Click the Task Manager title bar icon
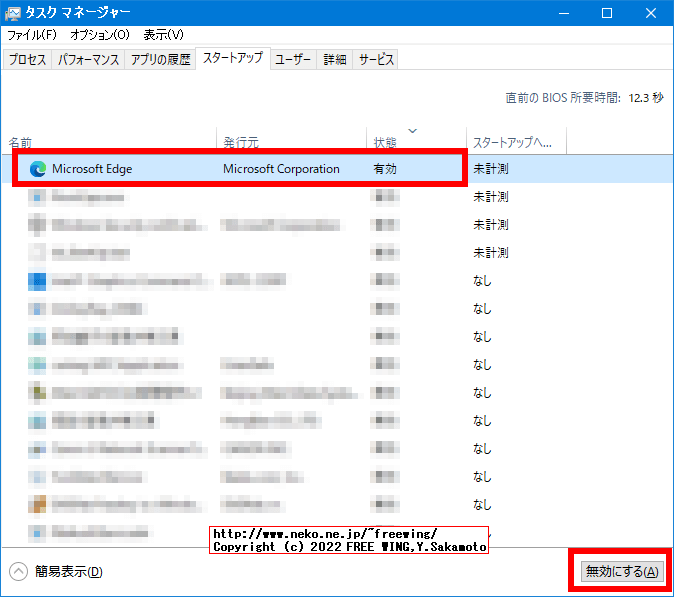 pos(12,13)
